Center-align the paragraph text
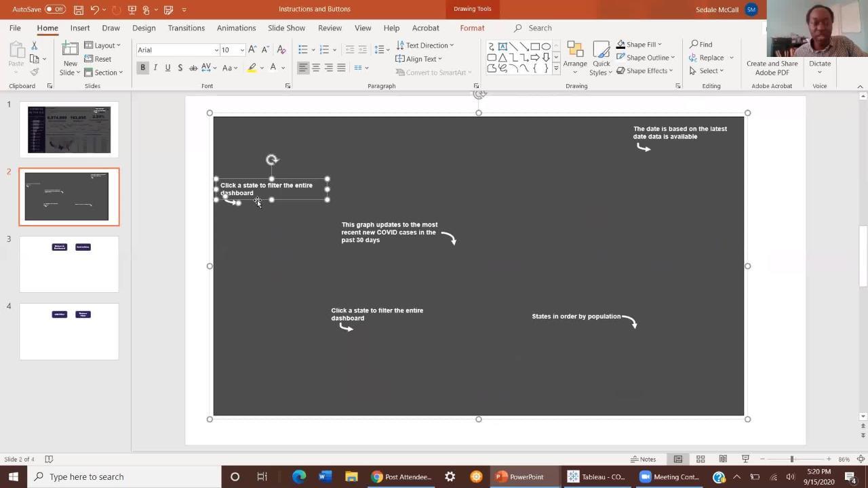The width and height of the screenshot is (868, 488). coord(316,68)
